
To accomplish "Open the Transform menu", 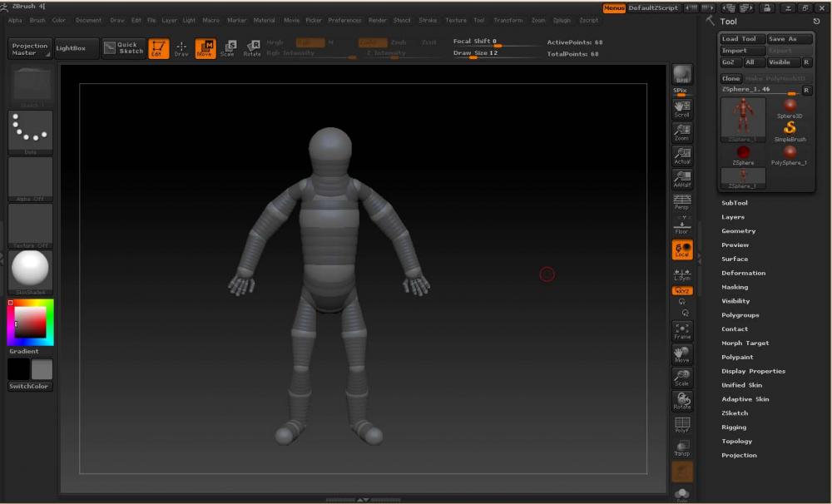I will (508, 20).
